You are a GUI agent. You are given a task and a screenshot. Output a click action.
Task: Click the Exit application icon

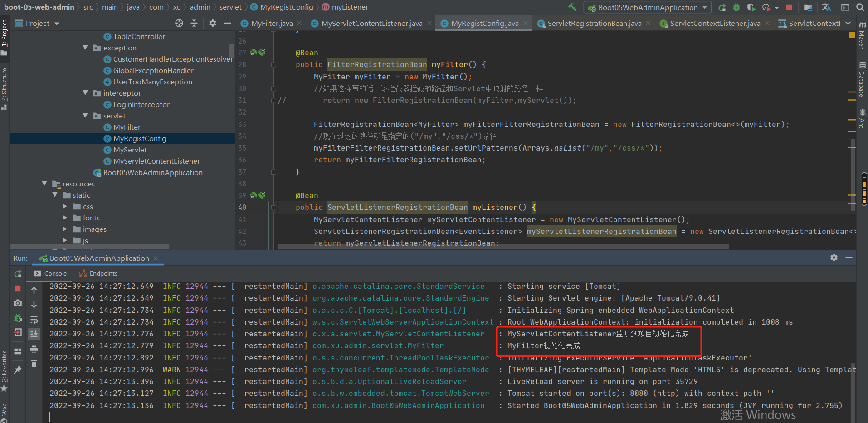[x=18, y=332]
